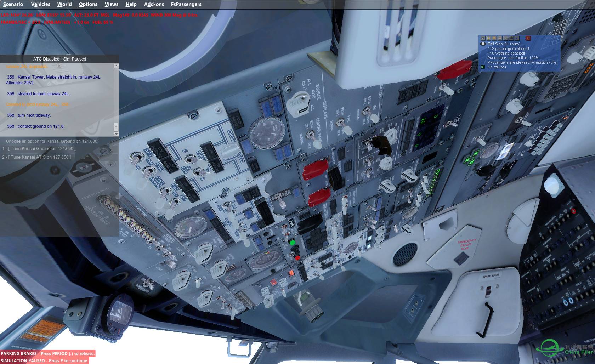Image resolution: width=595 pixels, height=364 pixels.
Task: Click 'Kansai Tower. Make straight in' message
Action: 54,80
